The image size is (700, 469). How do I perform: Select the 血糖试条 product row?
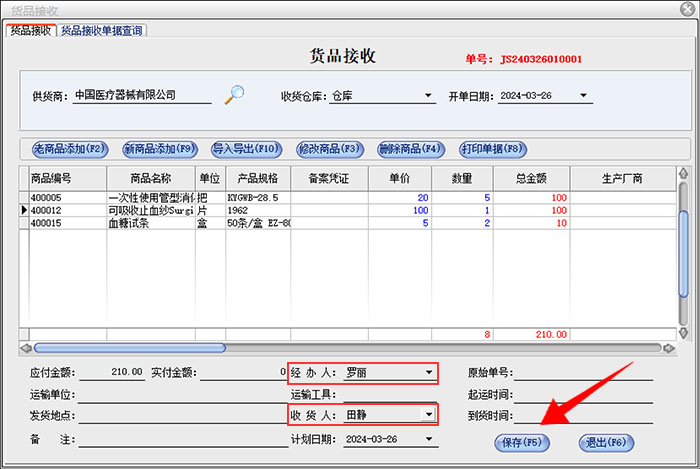[150, 224]
